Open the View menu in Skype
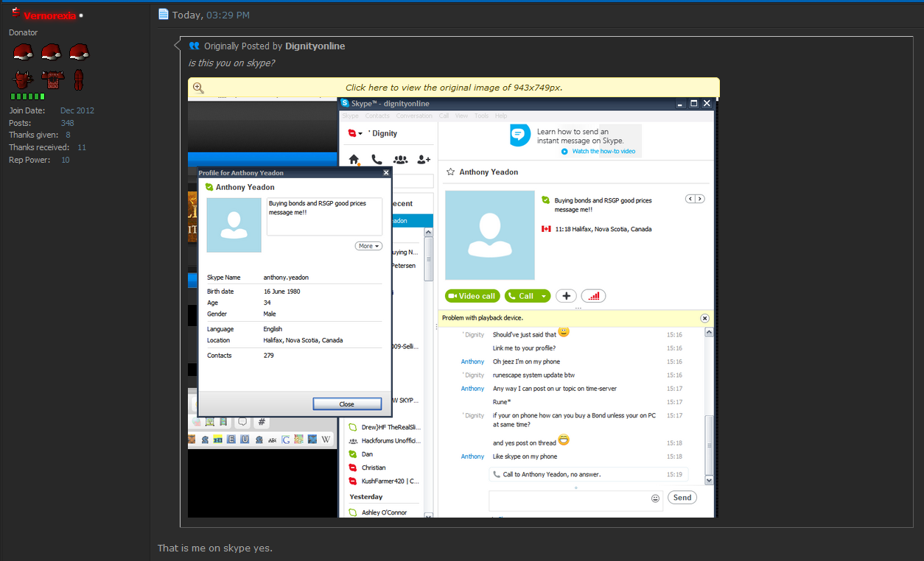This screenshot has width=924, height=561. click(461, 116)
